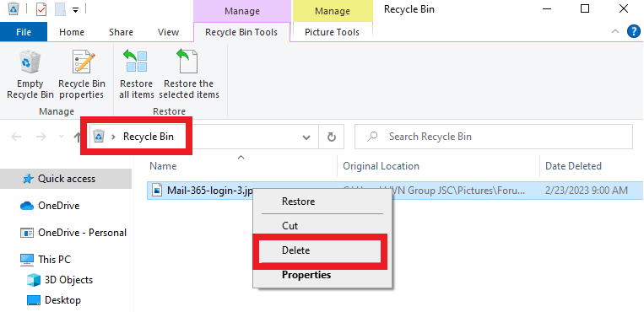Select OneDrive - Personal in navigation pane
This screenshot has width=644, height=312.
73,233
